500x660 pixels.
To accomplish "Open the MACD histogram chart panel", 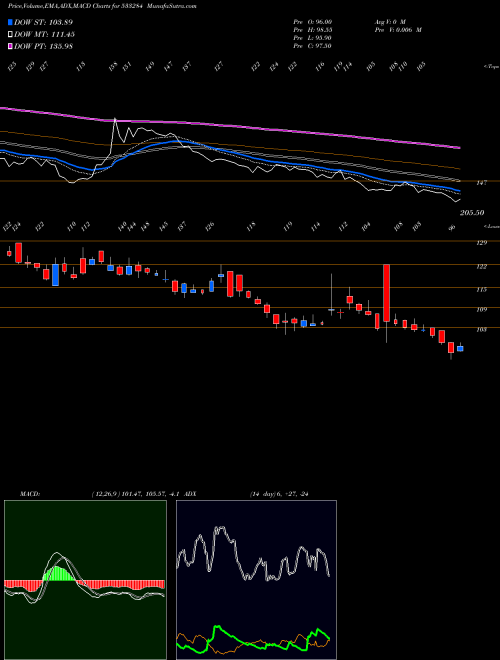I will pyautogui.click(x=85, y=580).
